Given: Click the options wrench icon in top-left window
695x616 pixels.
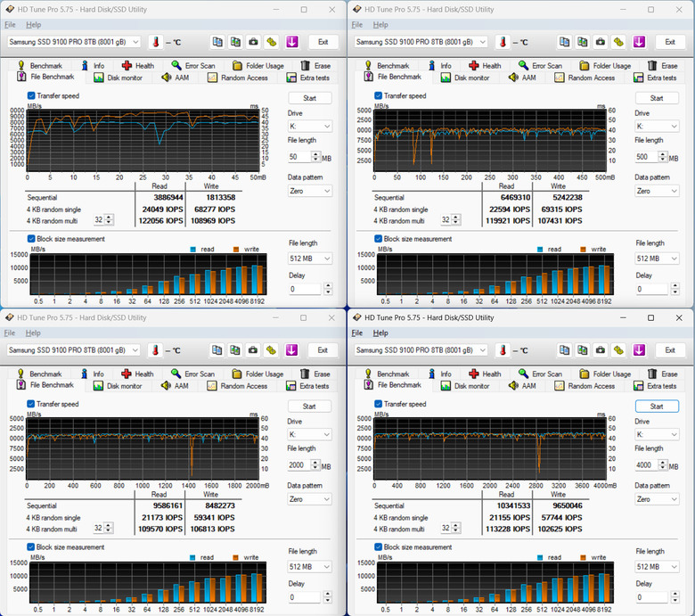Looking at the screenshot, I should click(271, 42).
